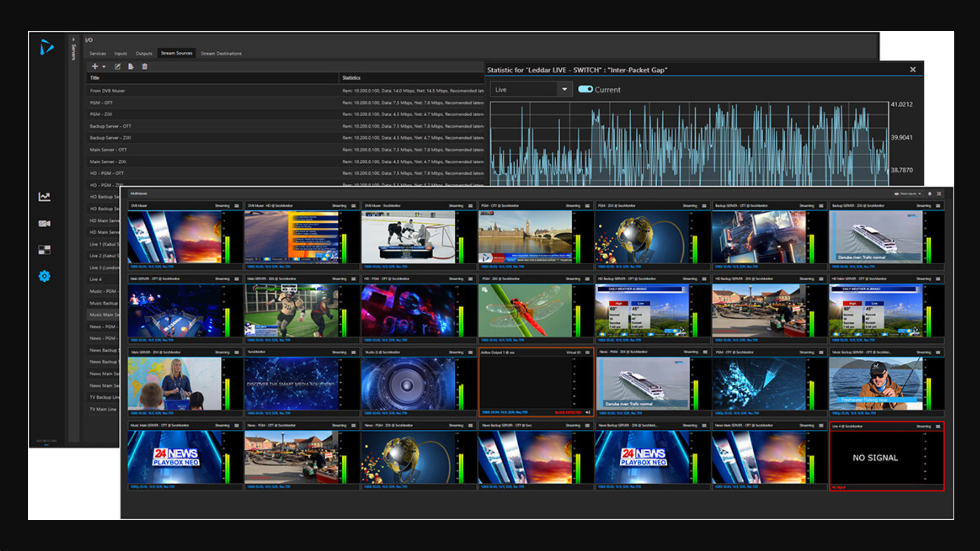Select the 'PGM - OTT' source row
This screenshot has height=551, width=980.
[285, 103]
